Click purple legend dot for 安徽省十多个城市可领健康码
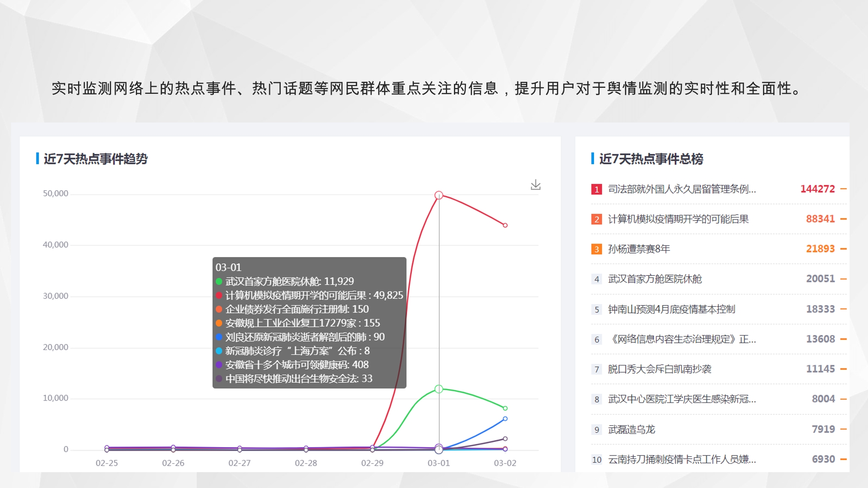This screenshot has height=488, width=868. 219,365
